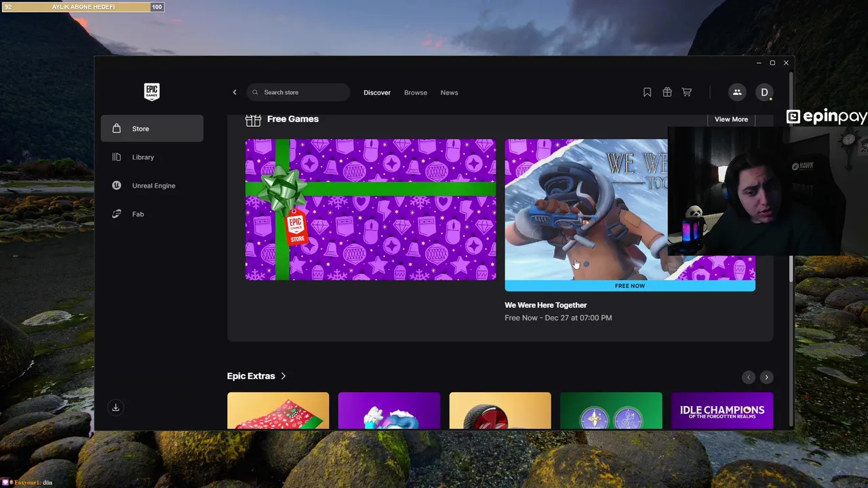Click the epinpay overlay logo
The width and height of the screenshot is (868, 488).
827,117
